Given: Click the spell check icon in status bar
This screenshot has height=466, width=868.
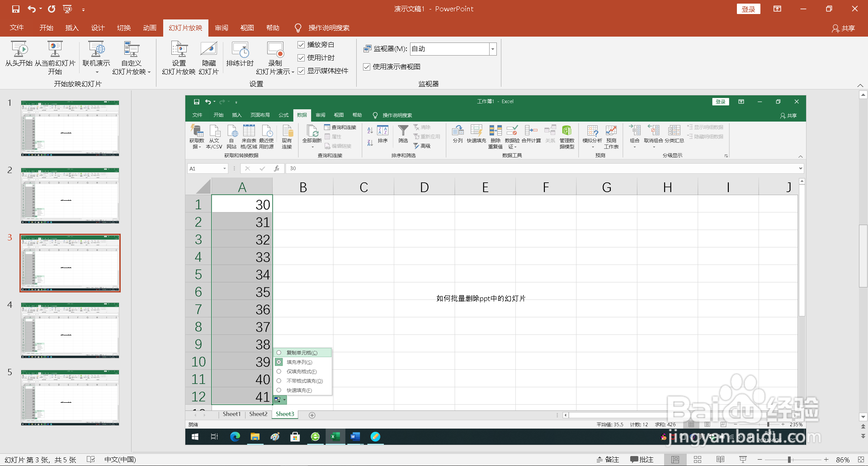Looking at the screenshot, I should pyautogui.click(x=91, y=460).
